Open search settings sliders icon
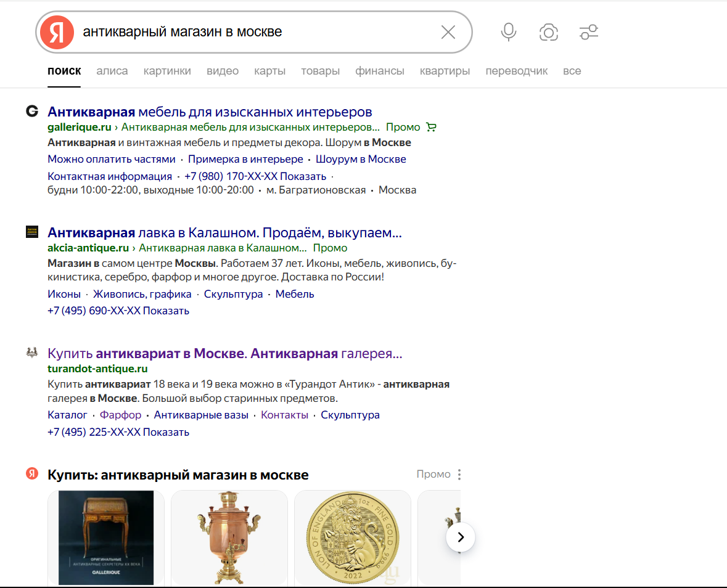The width and height of the screenshot is (727, 588). coord(589,33)
